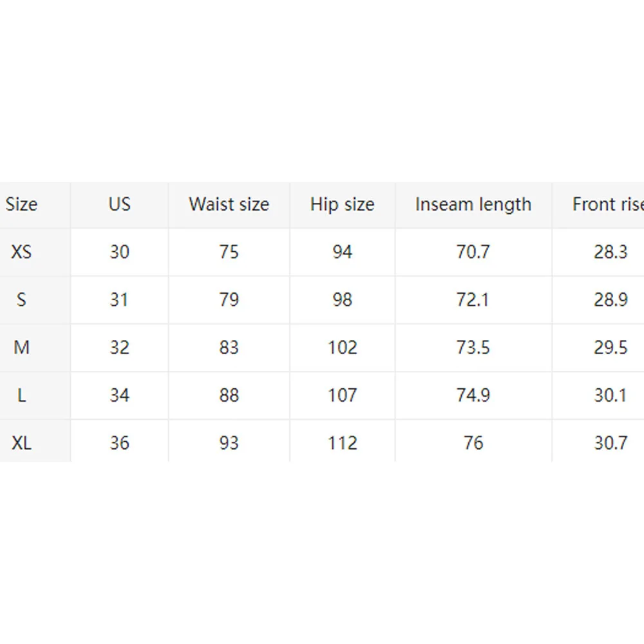Click inseam value 70.7 cell
Viewport: 644px width, 644px height.
473,252
